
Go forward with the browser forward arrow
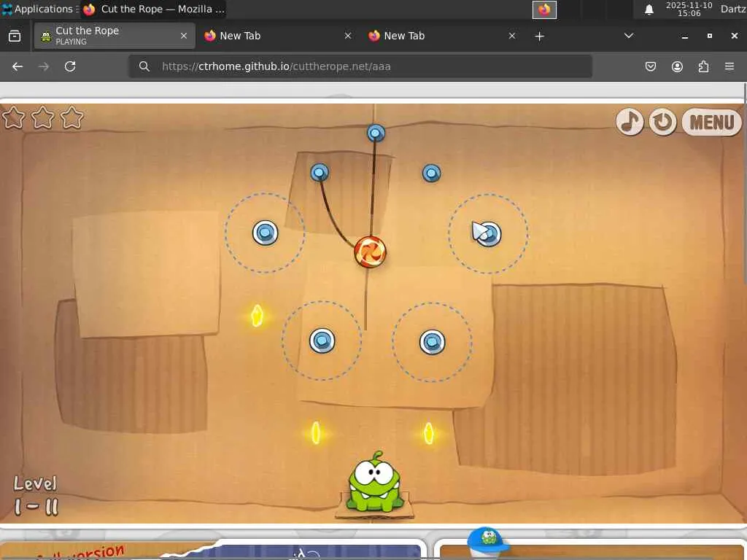point(44,66)
